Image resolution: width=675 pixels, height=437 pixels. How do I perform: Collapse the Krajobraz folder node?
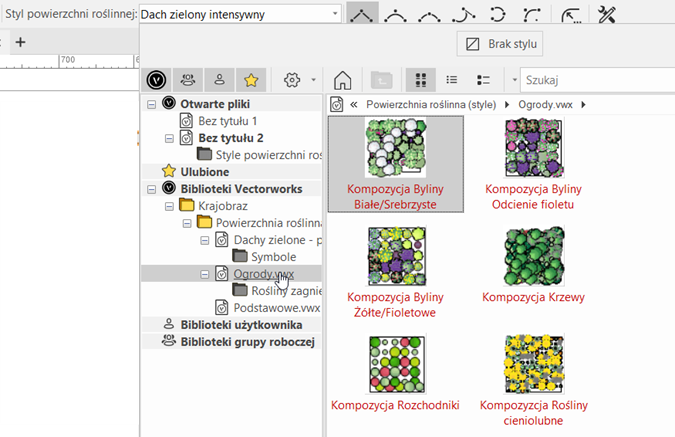[168, 205]
